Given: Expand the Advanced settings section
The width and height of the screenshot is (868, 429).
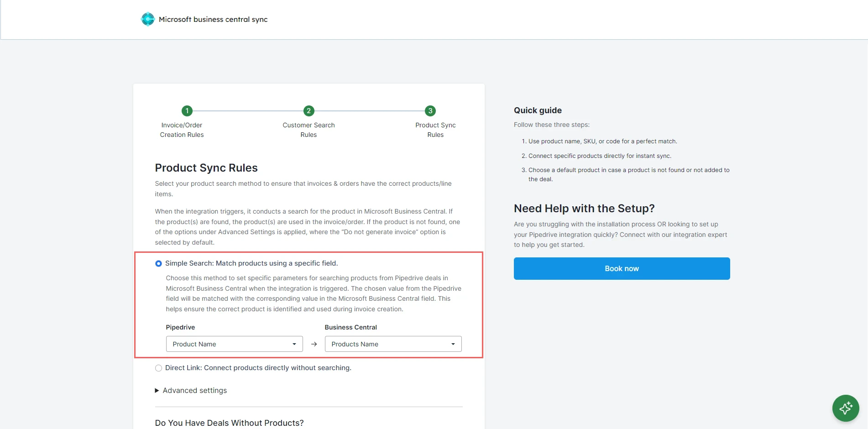Looking at the screenshot, I should pos(191,391).
